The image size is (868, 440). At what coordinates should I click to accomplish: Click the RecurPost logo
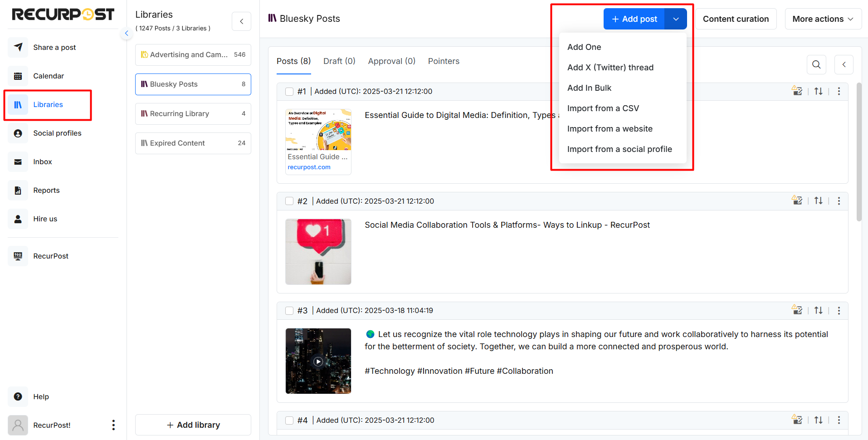pyautogui.click(x=63, y=15)
